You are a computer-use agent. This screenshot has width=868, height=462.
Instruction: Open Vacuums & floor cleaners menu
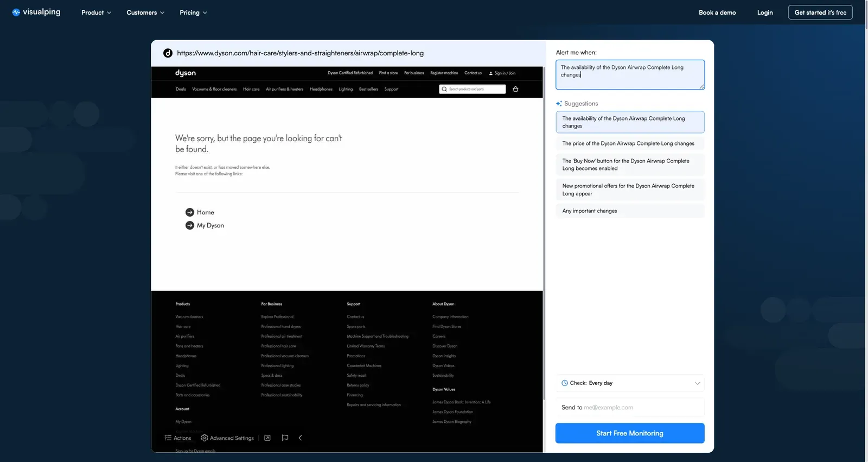214,89
